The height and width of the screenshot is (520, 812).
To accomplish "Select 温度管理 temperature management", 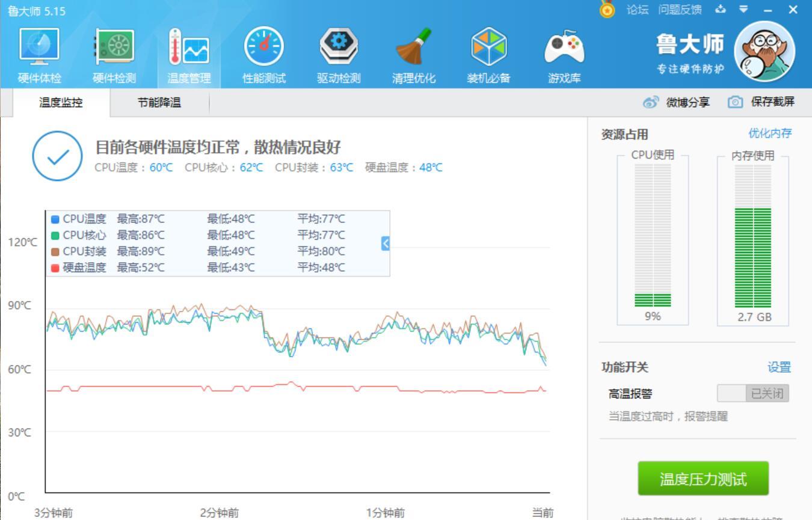I will tap(189, 57).
